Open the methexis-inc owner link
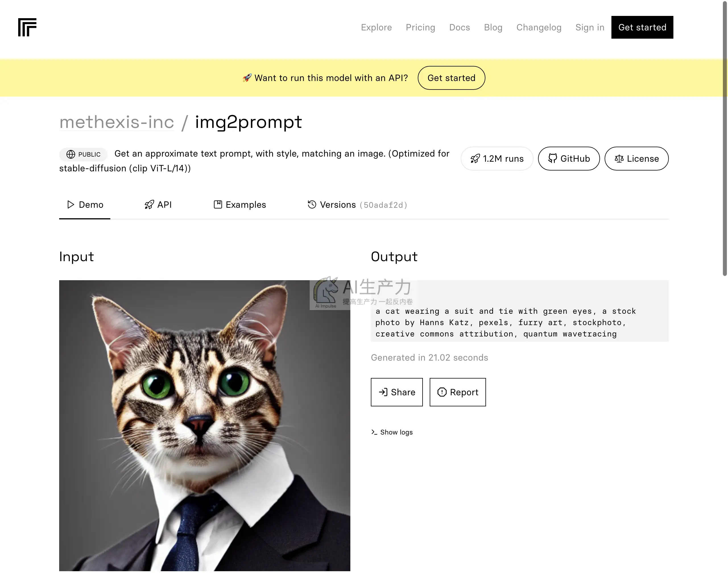 coord(117,122)
